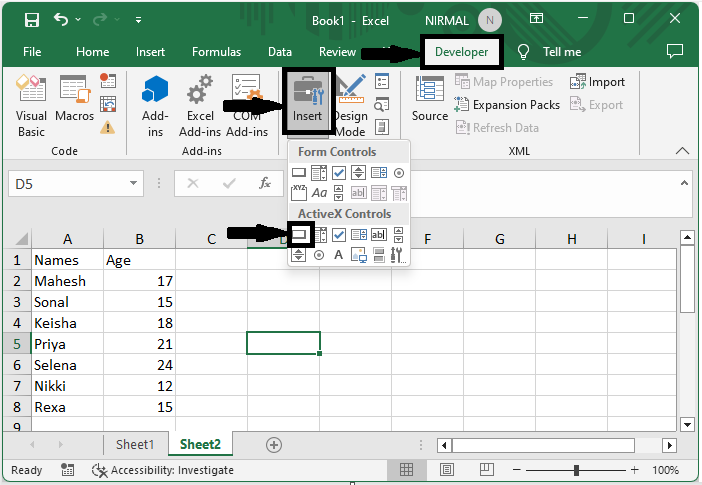
Task: Select the Developer tab
Action: pos(462,52)
